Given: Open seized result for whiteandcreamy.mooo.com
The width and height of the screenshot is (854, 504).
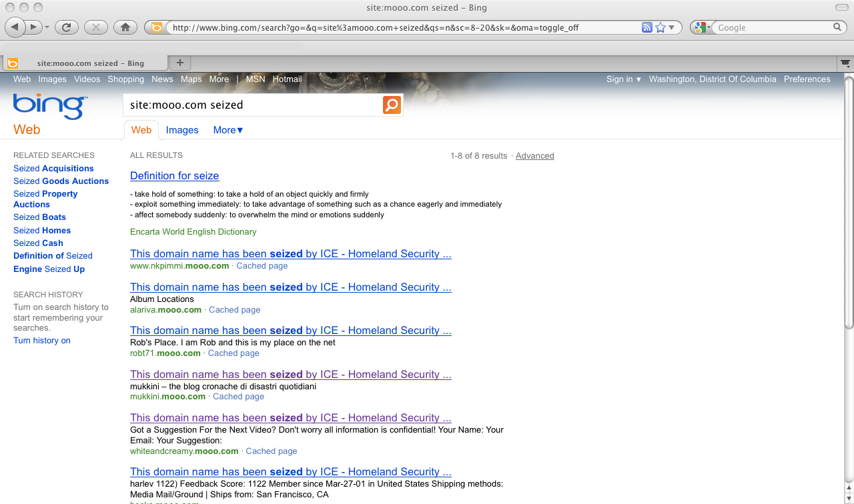Looking at the screenshot, I should pos(290,418).
